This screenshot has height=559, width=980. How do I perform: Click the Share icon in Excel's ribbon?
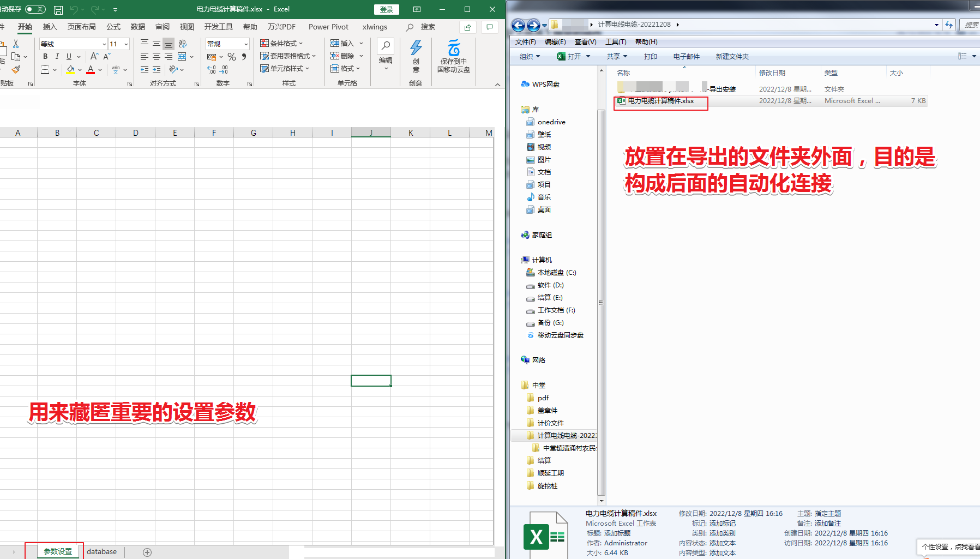tap(467, 27)
